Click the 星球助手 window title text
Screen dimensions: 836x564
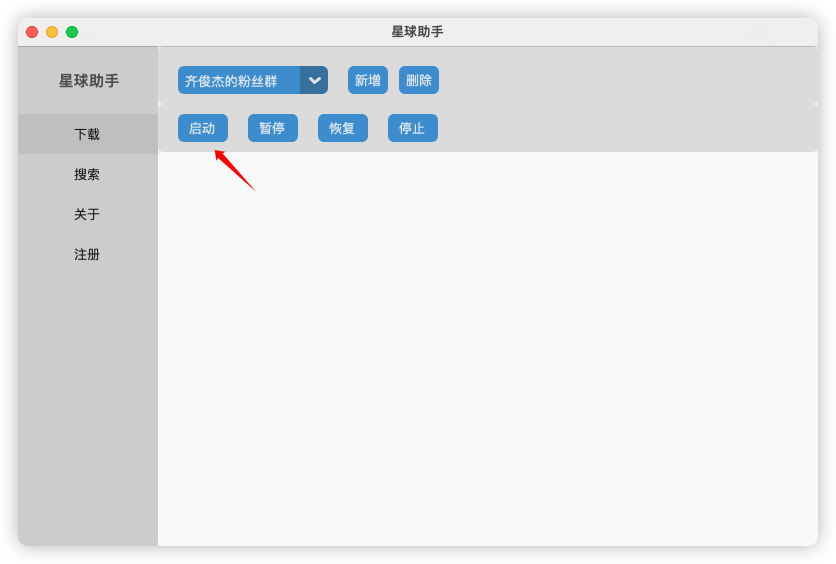[417, 31]
